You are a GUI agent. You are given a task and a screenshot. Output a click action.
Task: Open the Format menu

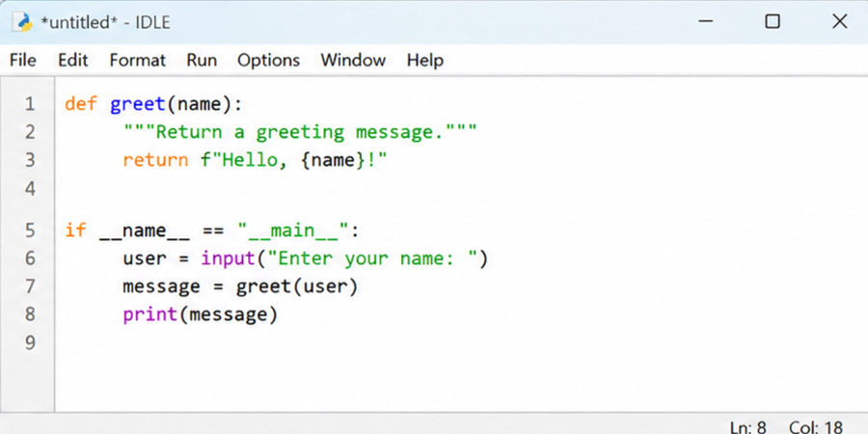coord(137,60)
